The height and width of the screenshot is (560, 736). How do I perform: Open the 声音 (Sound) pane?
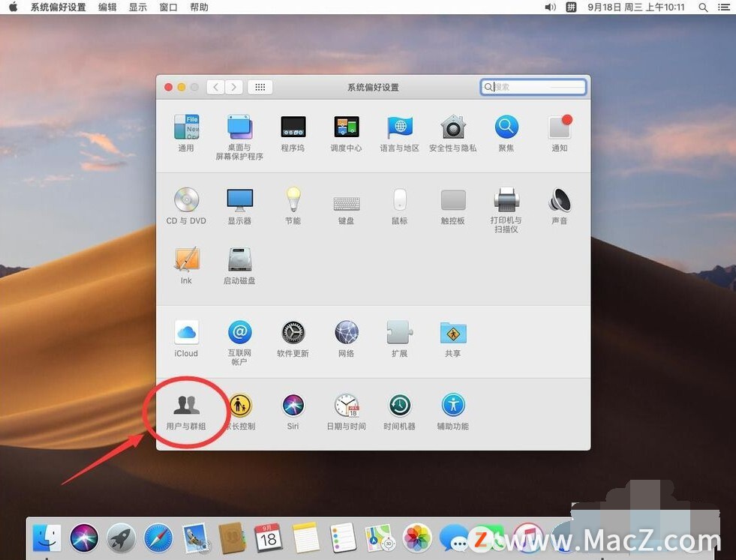[x=560, y=206]
